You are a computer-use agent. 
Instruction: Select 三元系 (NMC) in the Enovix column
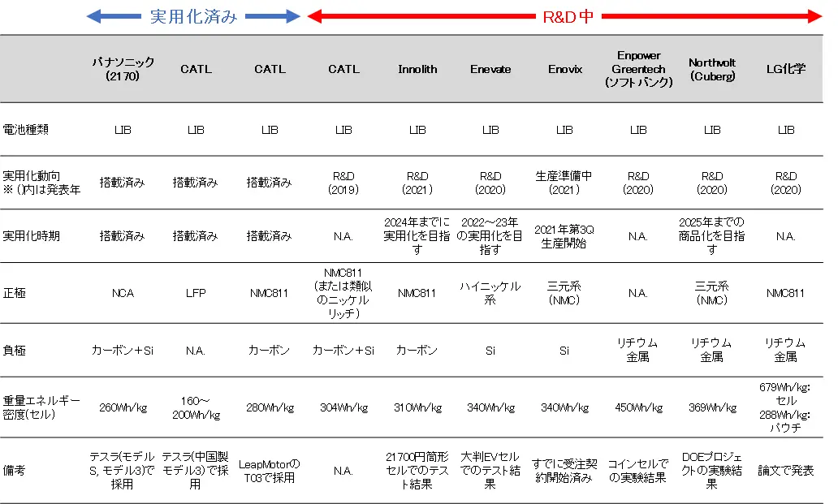point(564,293)
